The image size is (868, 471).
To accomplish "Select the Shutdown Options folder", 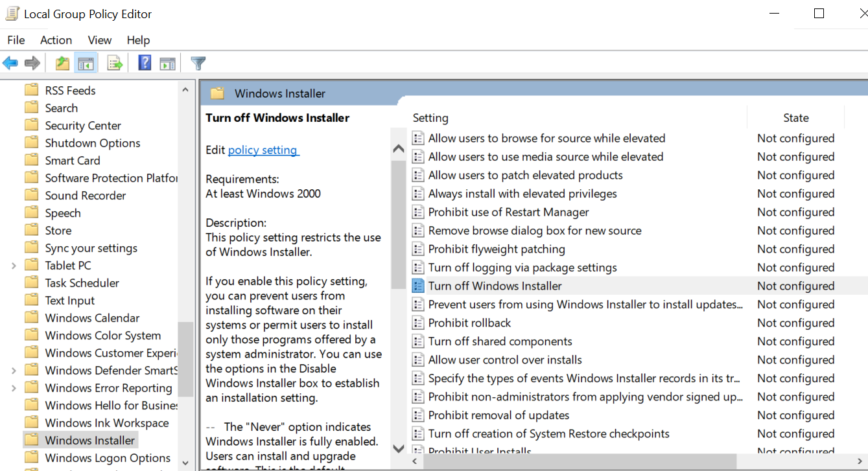I will [93, 143].
